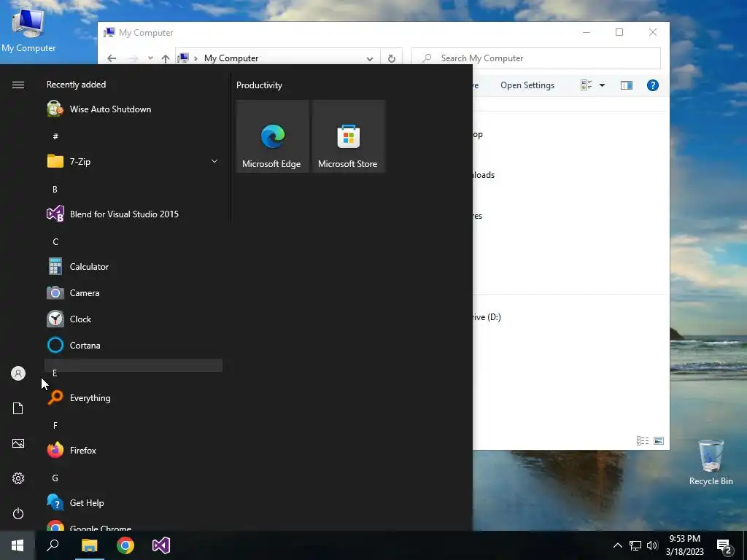This screenshot has width=747, height=560.
Task: Open the Get Help app
Action: click(133, 503)
